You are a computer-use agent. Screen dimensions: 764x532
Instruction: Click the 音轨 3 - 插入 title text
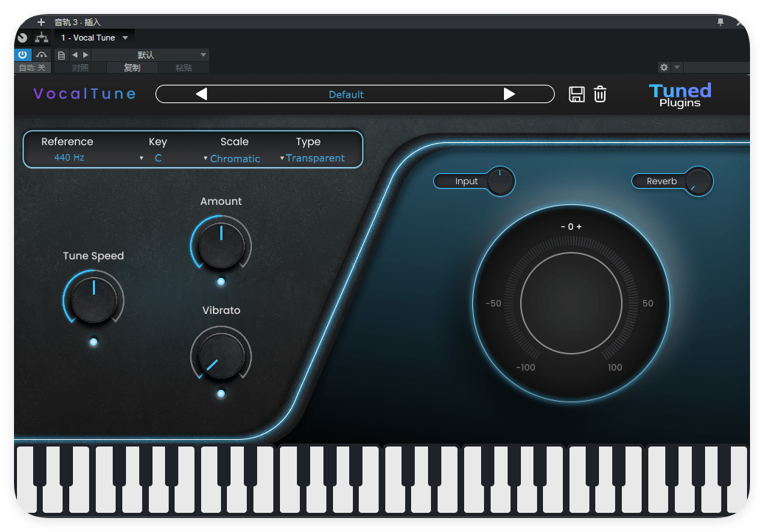coord(77,22)
